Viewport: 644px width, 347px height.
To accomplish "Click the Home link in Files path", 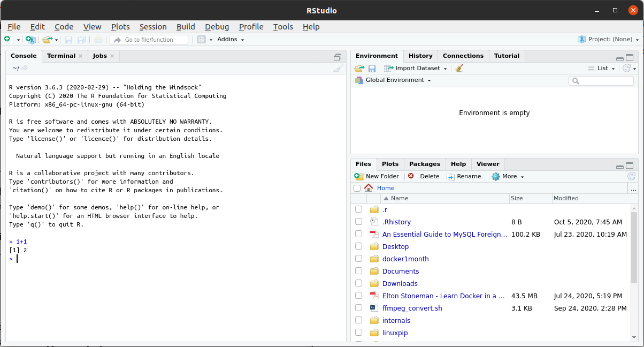I will coord(386,188).
